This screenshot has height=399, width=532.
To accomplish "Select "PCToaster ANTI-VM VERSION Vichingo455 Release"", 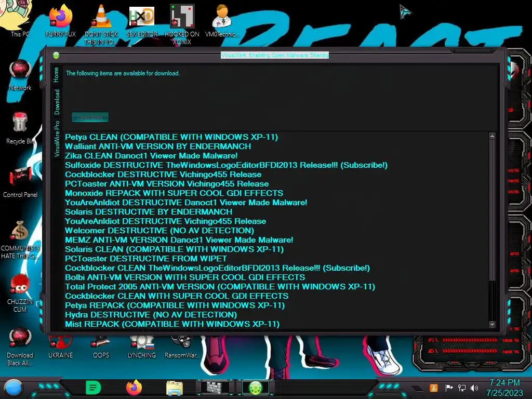I will (x=167, y=184).
